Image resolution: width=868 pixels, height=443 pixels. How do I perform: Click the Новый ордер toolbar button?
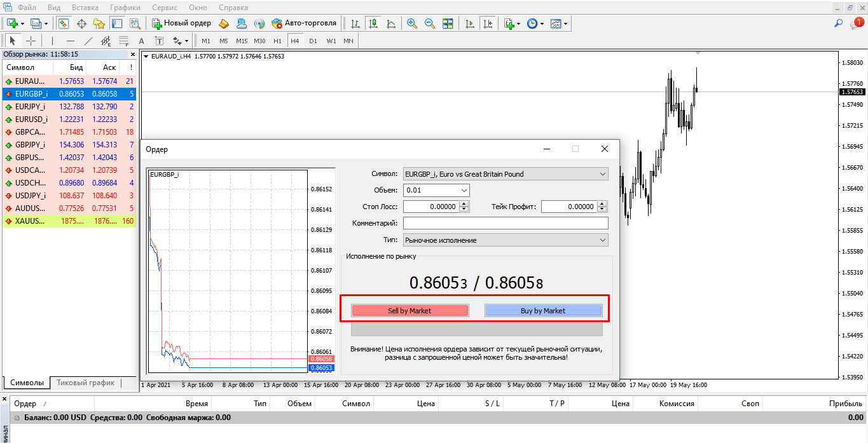coord(182,24)
